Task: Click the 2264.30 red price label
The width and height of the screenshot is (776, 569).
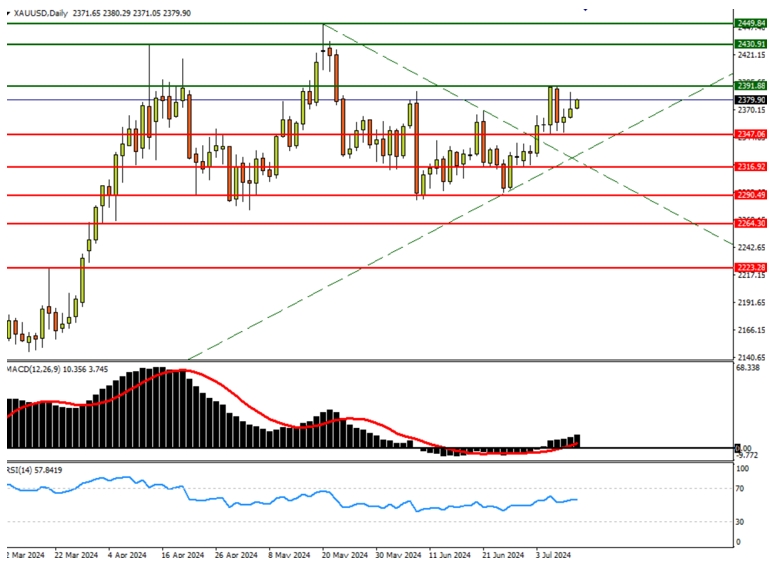Action: point(750,223)
